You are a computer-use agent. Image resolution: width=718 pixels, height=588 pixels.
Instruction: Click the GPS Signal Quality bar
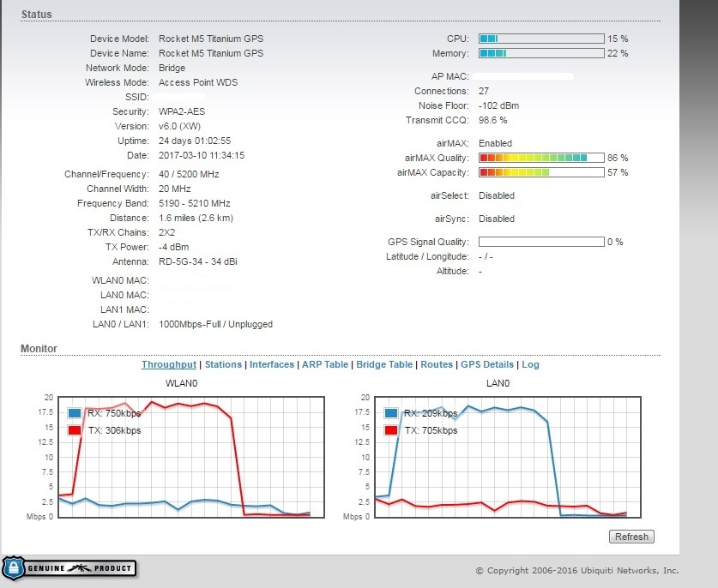coord(541,242)
